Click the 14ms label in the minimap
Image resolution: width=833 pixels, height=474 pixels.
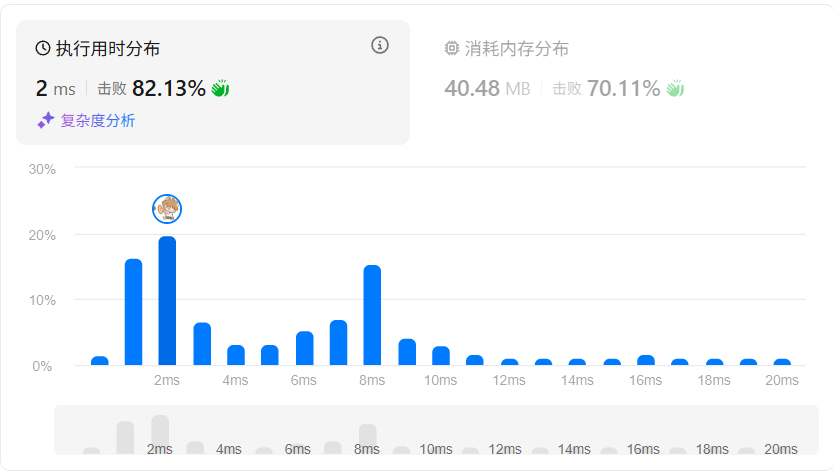click(574, 449)
